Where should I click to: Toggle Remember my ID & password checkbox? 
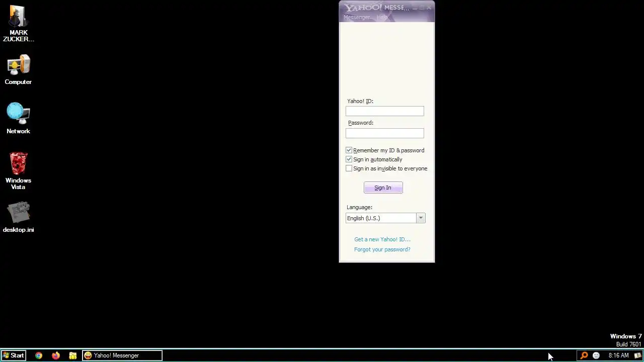(349, 150)
